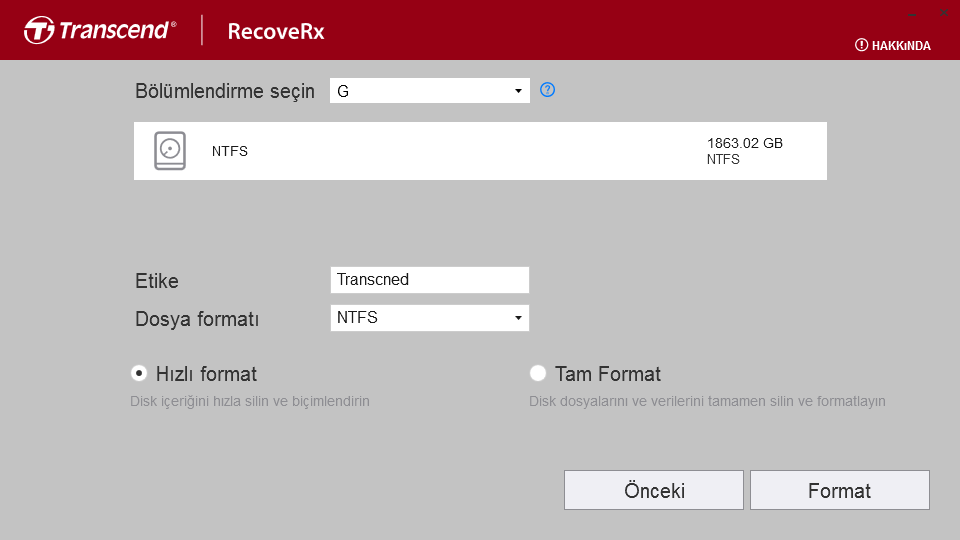Select the Hızlı format radio button
Image resolution: width=960 pixels, height=540 pixels.
click(139, 373)
